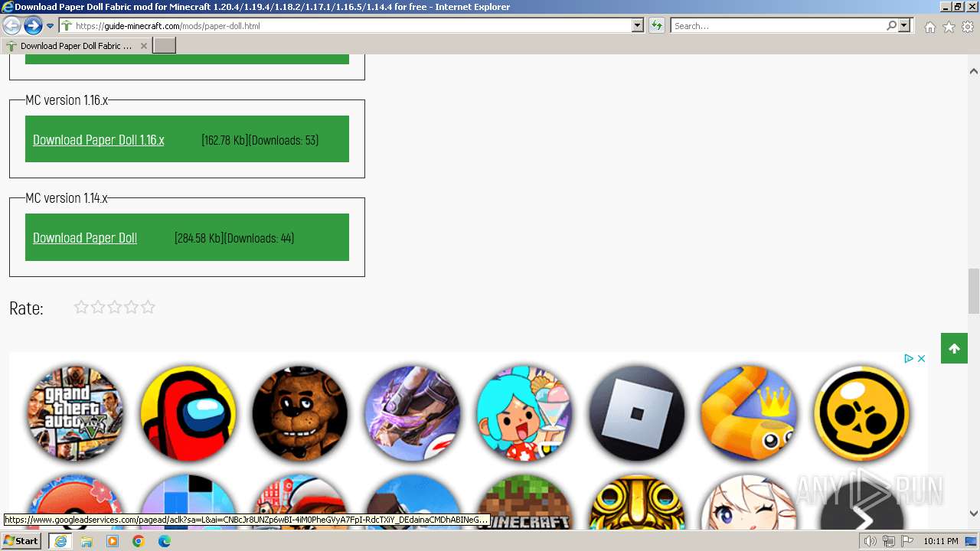Close the Download Paper Doll Fabric tab

click(x=144, y=46)
